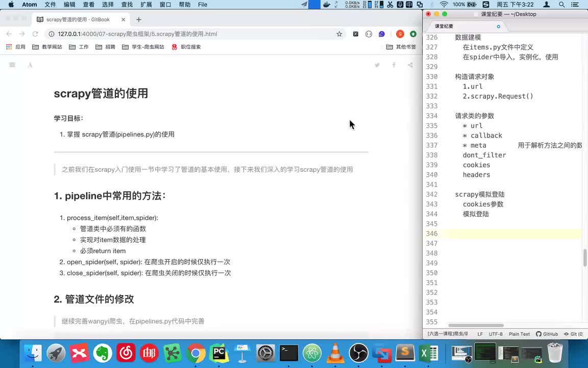Bookmark this page with the star icon
Image resolution: width=588 pixels, height=368 pixels.
(x=339, y=34)
